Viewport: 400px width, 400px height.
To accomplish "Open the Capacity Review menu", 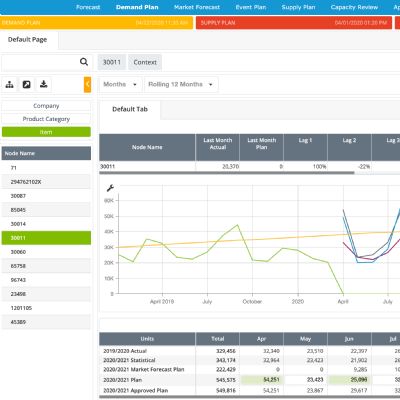I will click(354, 7).
